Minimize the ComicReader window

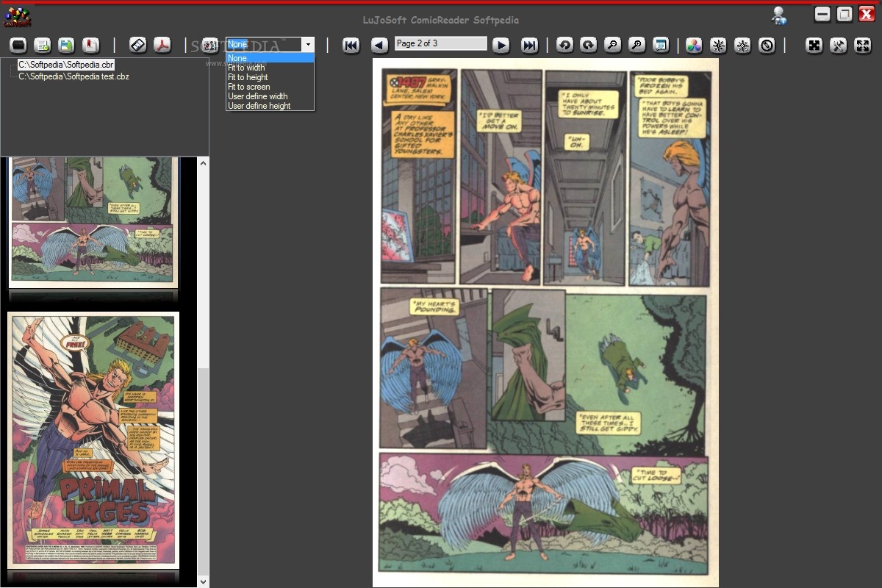(822, 14)
